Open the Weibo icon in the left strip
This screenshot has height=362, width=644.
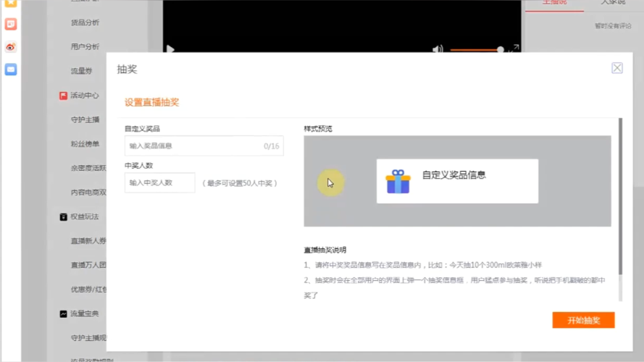(x=11, y=47)
